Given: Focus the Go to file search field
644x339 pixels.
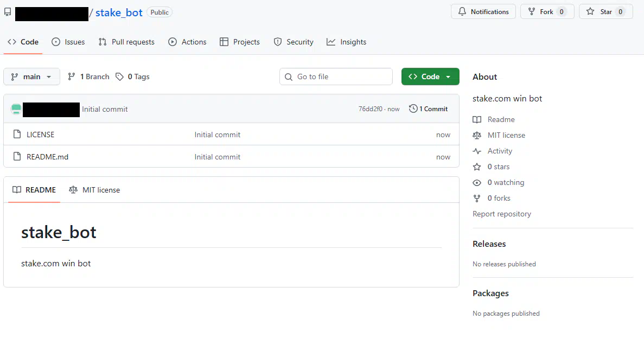Looking at the screenshot, I should tap(336, 76).
